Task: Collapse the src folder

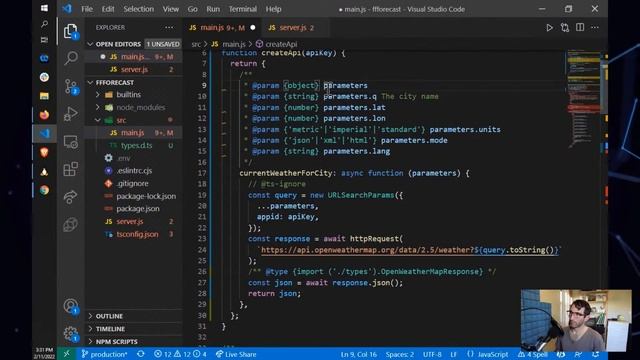Action: coord(134,120)
